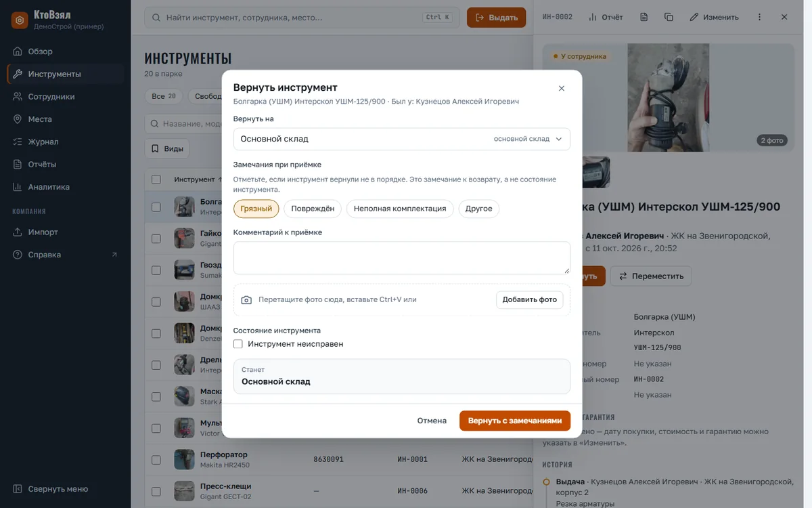Screen dimensions: 812x508
Task: Click Отмена in the dialog
Action: click(x=432, y=421)
